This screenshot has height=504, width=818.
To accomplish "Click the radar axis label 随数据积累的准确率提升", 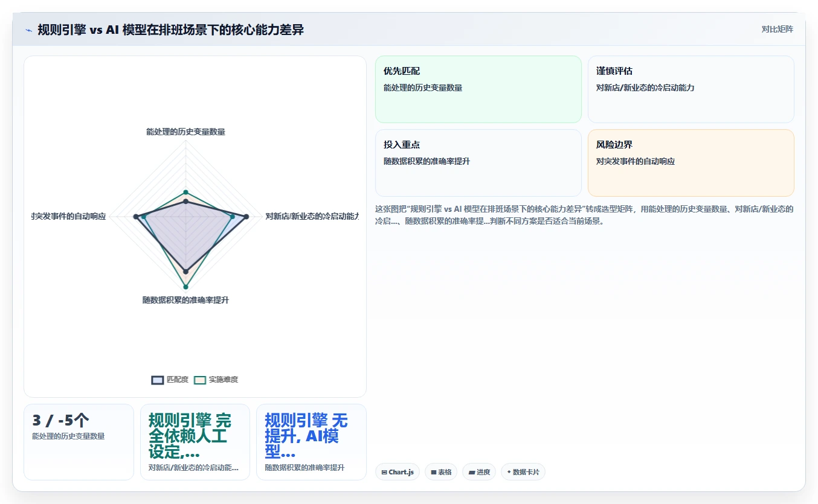I will coord(185,300).
